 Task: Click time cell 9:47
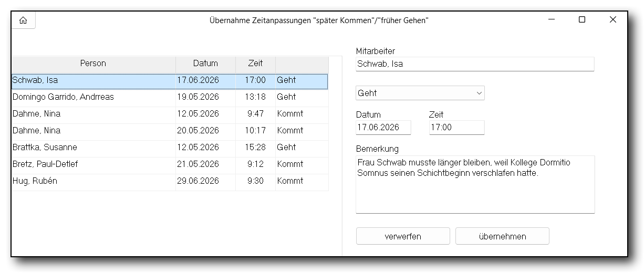click(x=255, y=114)
